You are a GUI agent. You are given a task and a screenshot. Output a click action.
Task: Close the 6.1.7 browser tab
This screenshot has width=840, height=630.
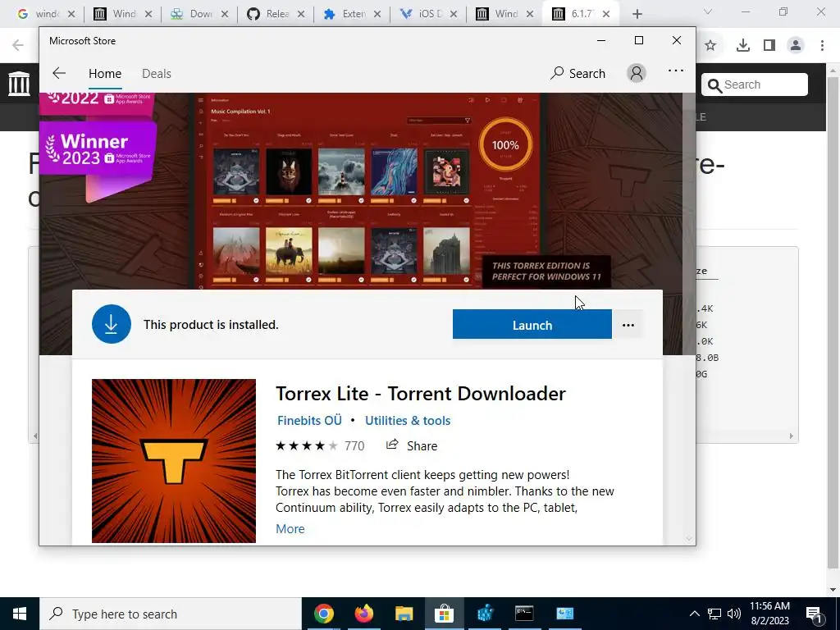coord(606,14)
